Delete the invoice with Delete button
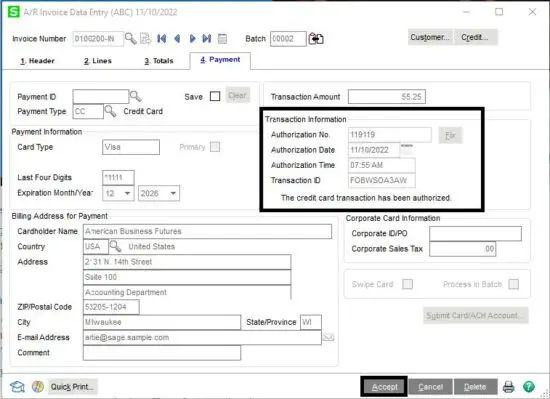This screenshot has width=550, height=399. tap(475, 387)
